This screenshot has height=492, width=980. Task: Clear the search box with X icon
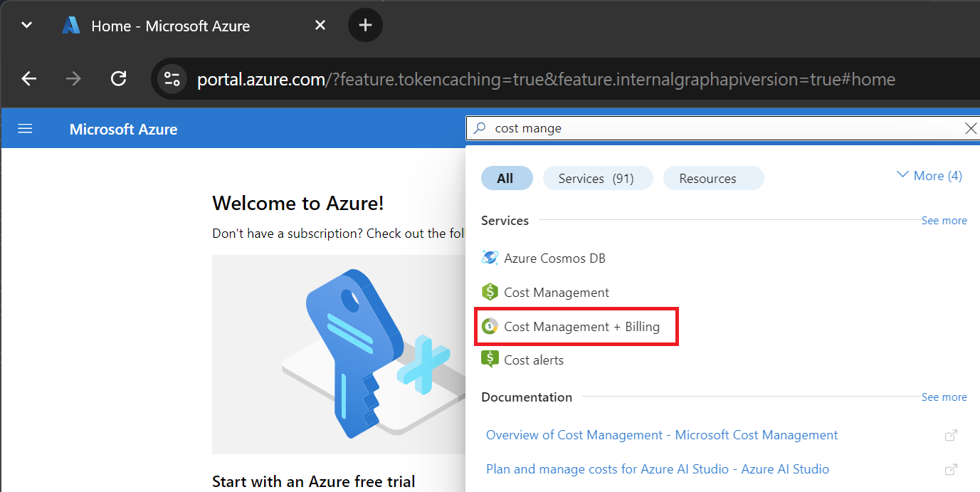click(970, 128)
